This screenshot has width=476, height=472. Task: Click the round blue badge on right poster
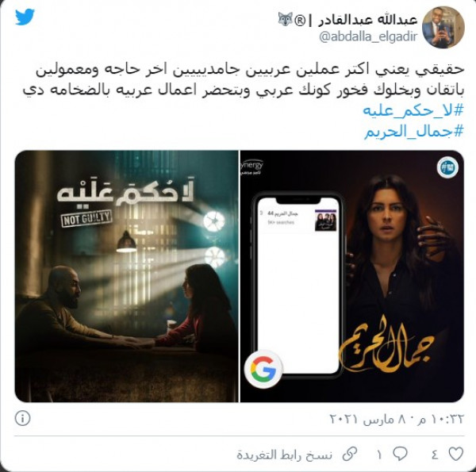click(447, 167)
